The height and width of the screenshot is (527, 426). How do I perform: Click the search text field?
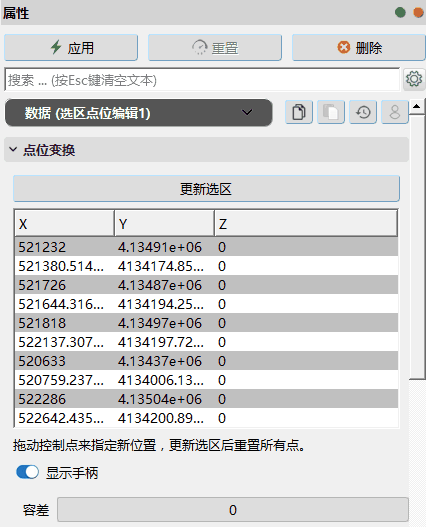tap(202, 80)
